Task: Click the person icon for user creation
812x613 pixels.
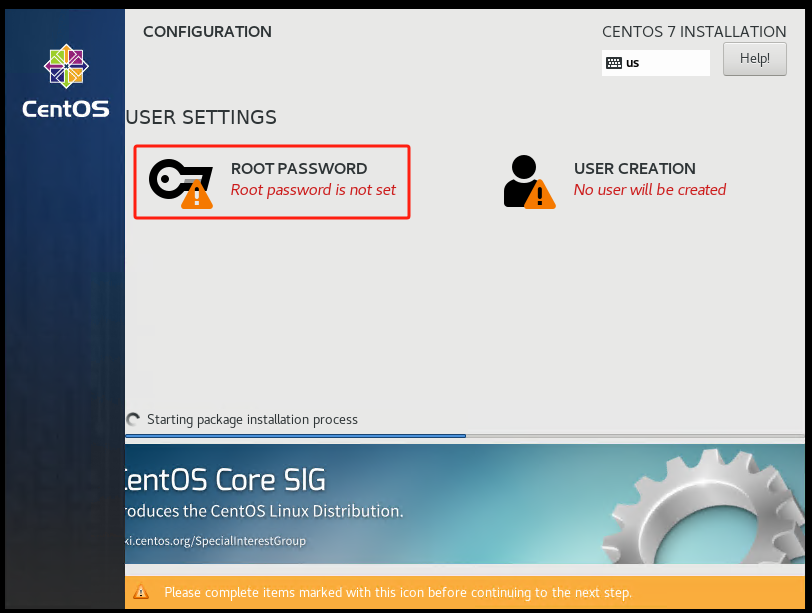Action: tap(521, 178)
